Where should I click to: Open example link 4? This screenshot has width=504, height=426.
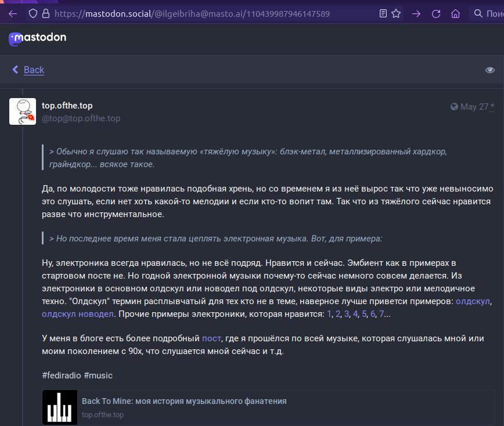pos(355,314)
